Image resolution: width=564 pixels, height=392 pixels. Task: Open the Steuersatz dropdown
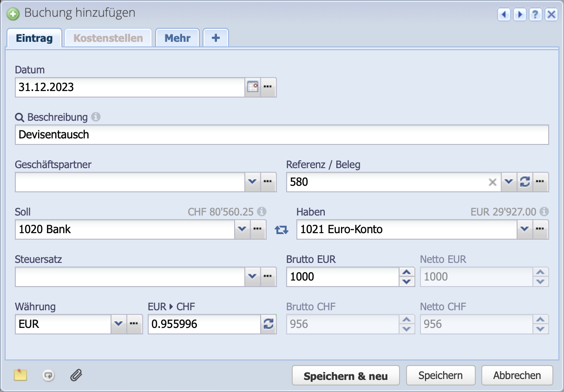coord(253,276)
